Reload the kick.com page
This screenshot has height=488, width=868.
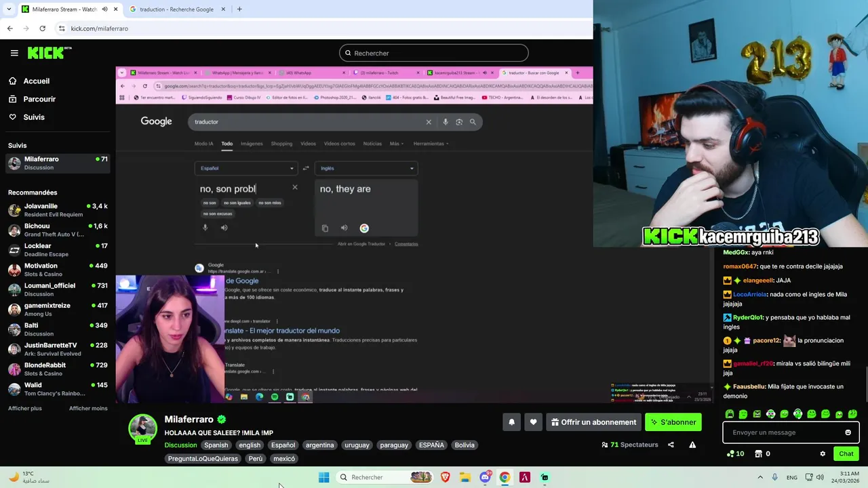pyautogui.click(x=42, y=28)
